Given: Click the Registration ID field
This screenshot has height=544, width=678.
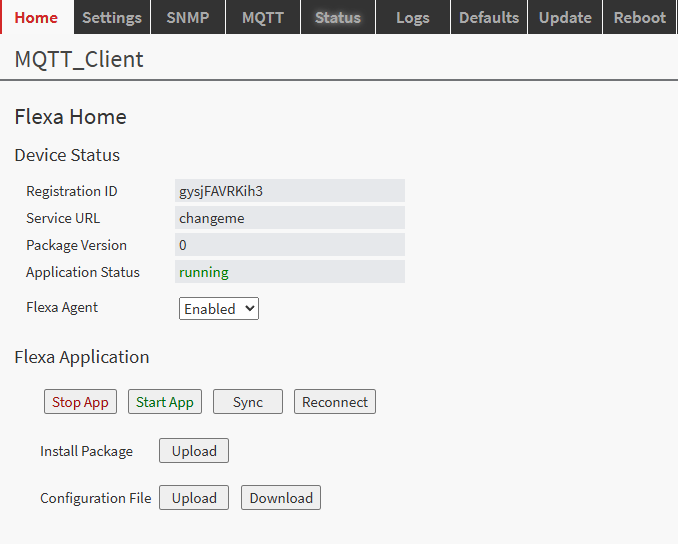Looking at the screenshot, I should pos(290,191).
